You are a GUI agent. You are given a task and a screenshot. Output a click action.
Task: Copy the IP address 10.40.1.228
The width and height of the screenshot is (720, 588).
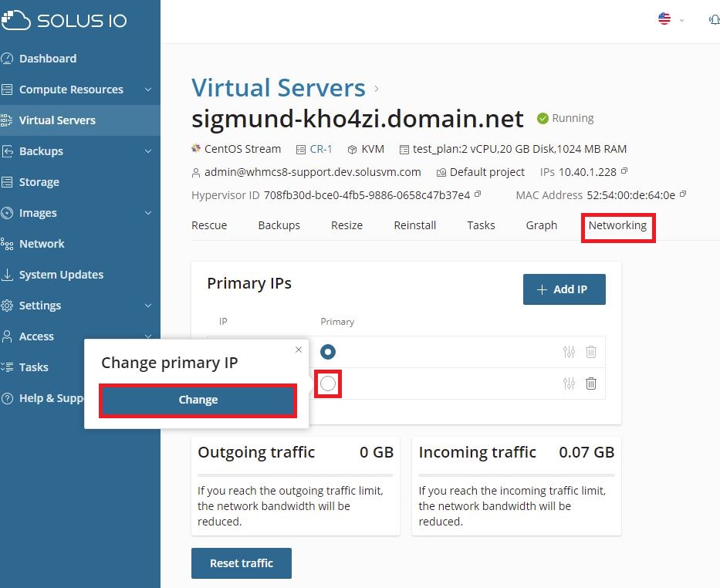624,171
